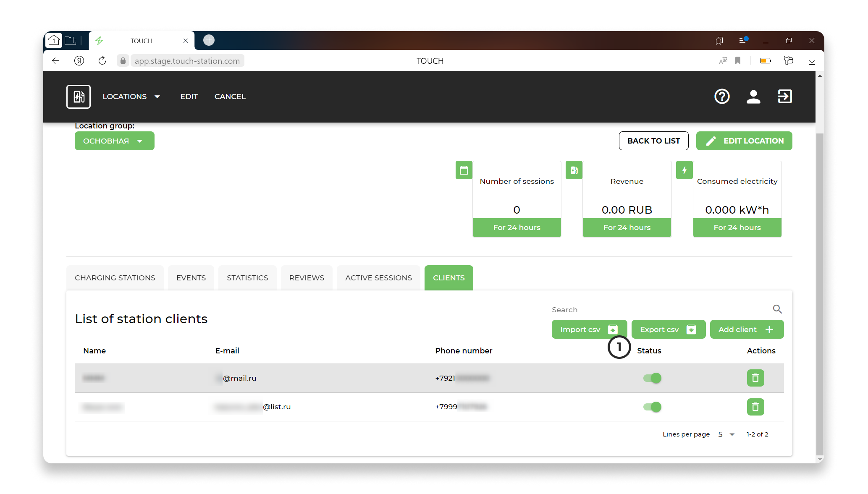Change lines per page dropdown
The image size is (868, 494).
point(726,434)
